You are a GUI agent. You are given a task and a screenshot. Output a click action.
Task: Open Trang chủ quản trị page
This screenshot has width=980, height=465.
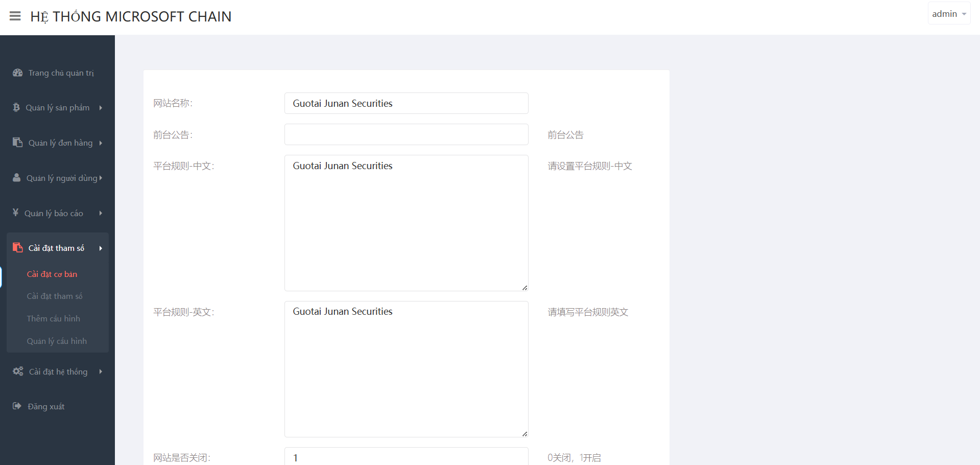(x=61, y=73)
